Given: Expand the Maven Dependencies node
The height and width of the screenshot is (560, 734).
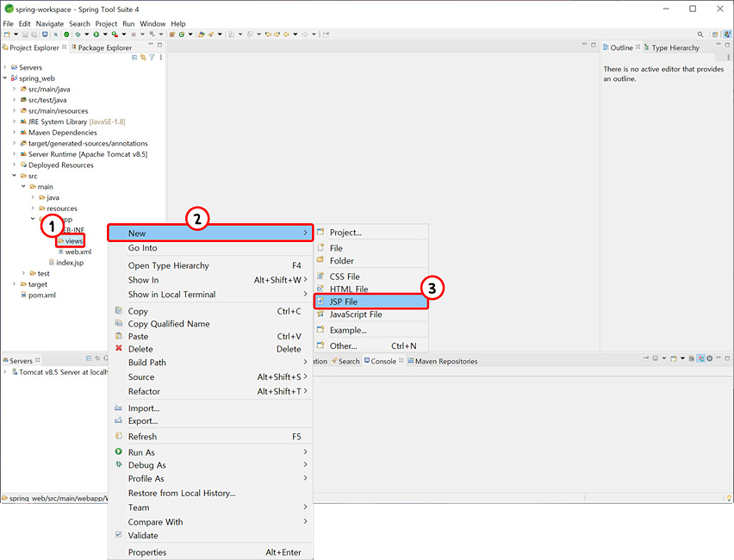Looking at the screenshot, I should (x=14, y=133).
